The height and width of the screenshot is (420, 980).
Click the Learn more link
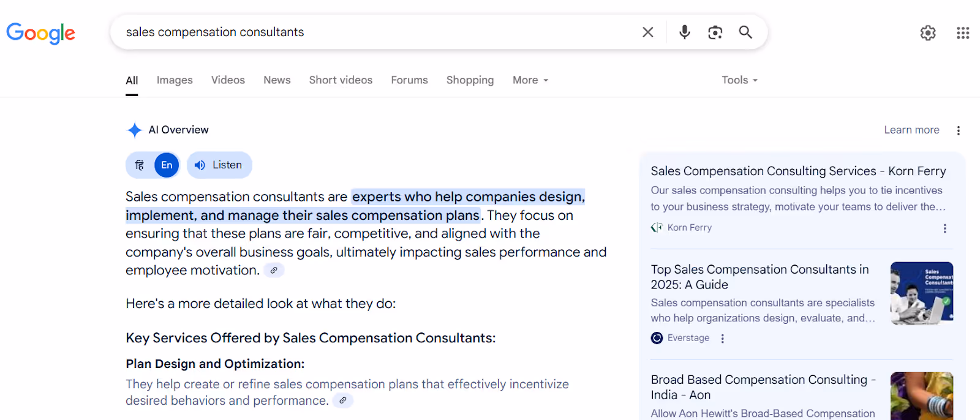coord(911,130)
